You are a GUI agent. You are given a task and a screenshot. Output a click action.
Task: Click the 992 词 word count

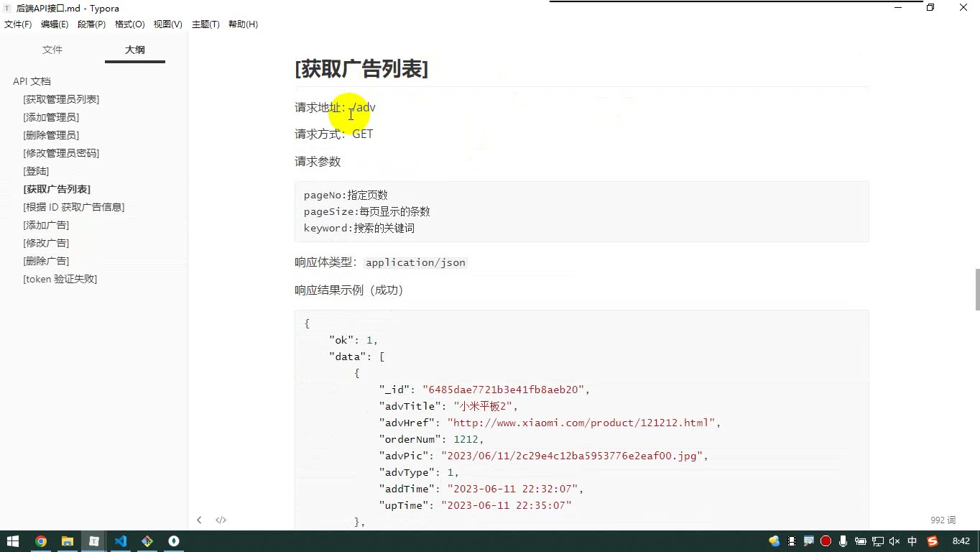pos(943,520)
